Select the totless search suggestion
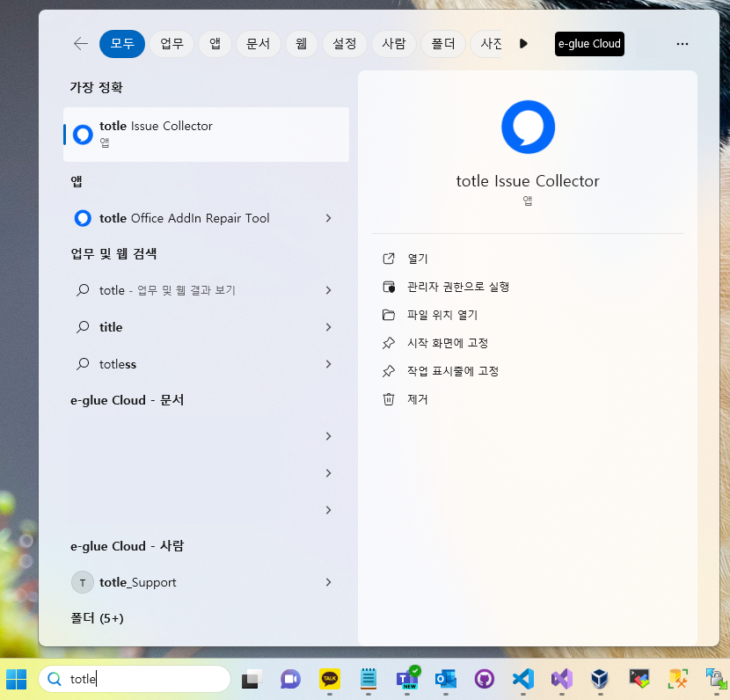The width and height of the screenshot is (730, 700). coord(206,364)
